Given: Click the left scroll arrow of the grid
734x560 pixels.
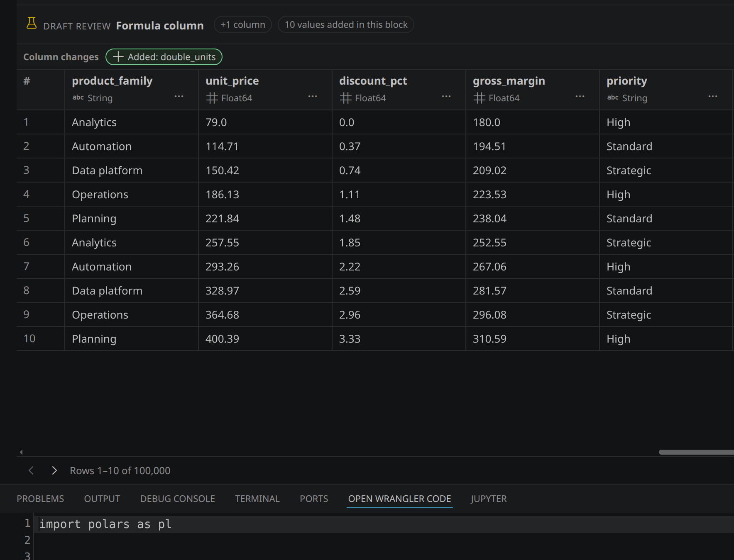Looking at the screenshot, I should coord(21,452).
